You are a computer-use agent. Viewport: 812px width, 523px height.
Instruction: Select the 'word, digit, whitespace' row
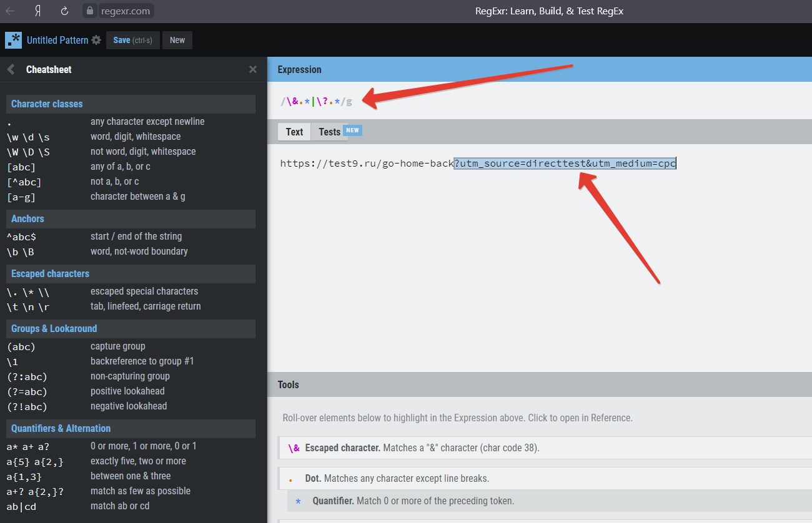131,137
